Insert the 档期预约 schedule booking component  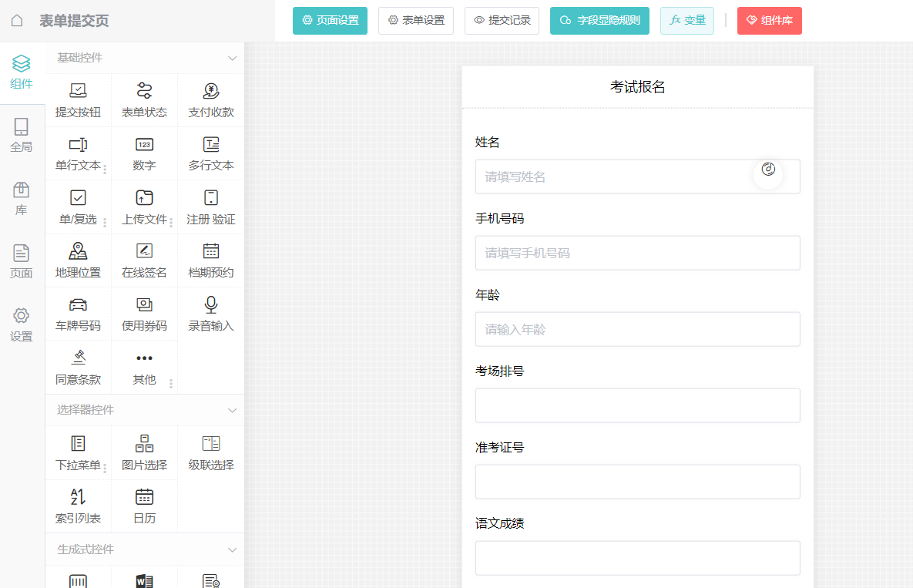tap(210, 260)
